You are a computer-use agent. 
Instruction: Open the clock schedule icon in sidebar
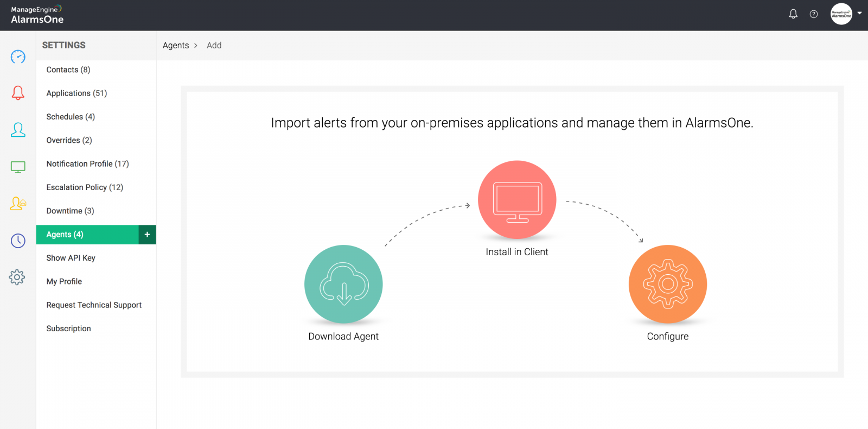point(18,241)
